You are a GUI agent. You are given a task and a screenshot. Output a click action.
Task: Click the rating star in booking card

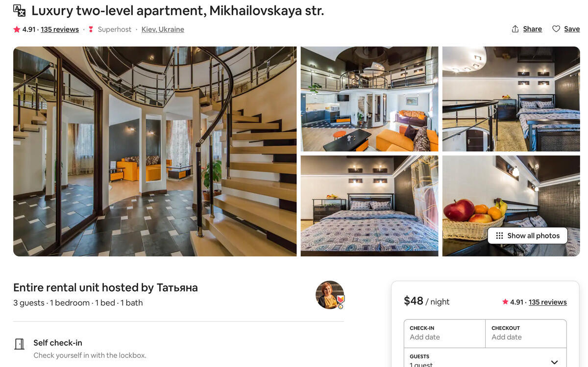click(505, 302)
